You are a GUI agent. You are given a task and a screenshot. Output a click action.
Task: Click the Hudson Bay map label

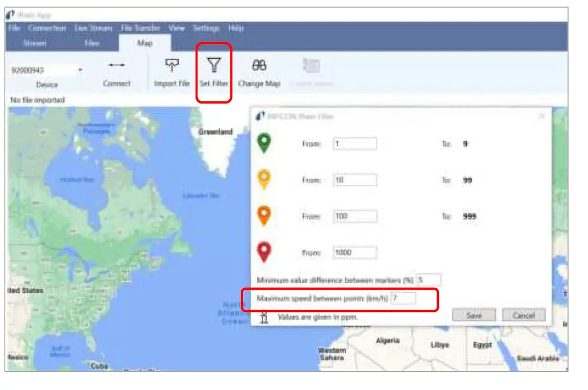tap(76, 180)
